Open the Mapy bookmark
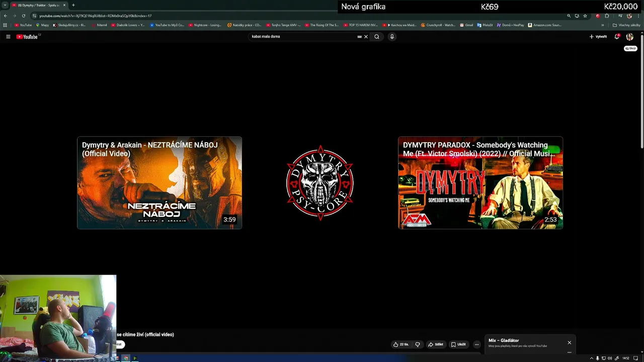 point(42,25)
